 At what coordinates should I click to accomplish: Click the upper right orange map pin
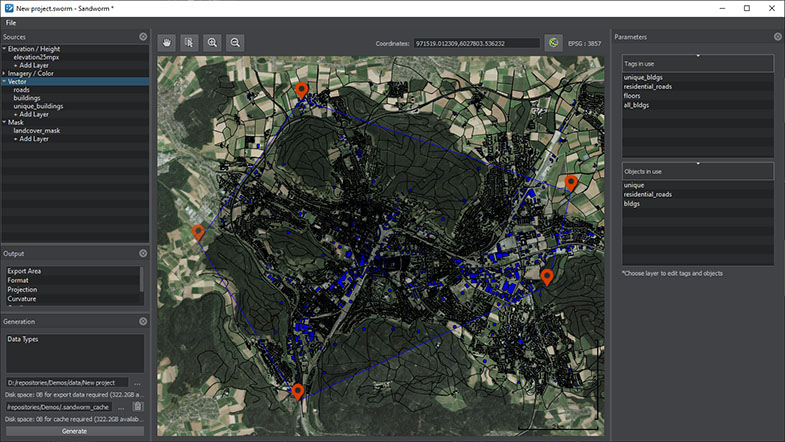click(571, 183)
